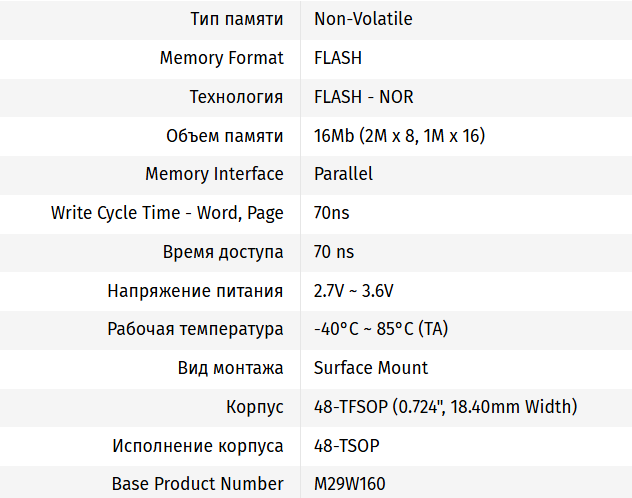Click the '48-TFSOP (0.724", 18.40mm Width)' value
This screenshot has width=632, height=498.
(445, 407)
